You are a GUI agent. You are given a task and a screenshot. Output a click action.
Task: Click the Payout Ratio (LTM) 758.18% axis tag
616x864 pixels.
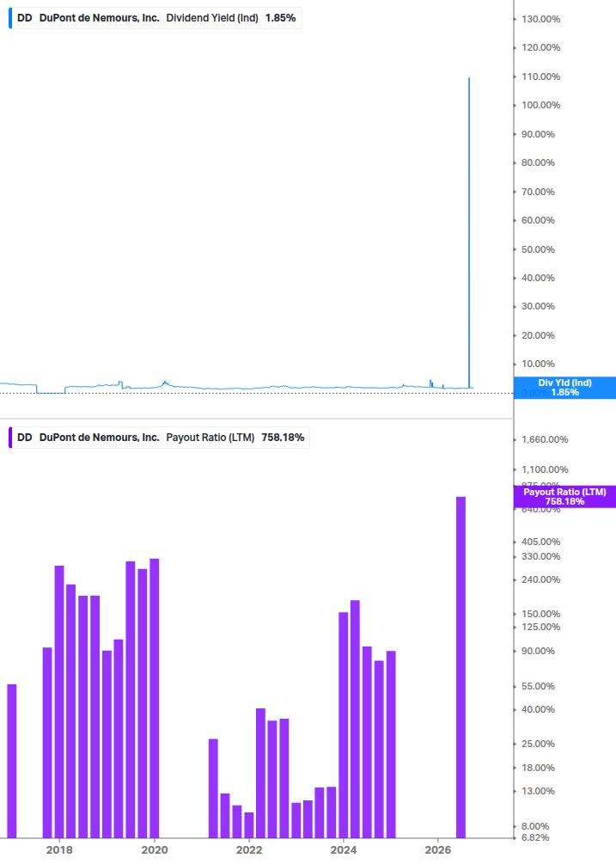click(x=564, y=496)
